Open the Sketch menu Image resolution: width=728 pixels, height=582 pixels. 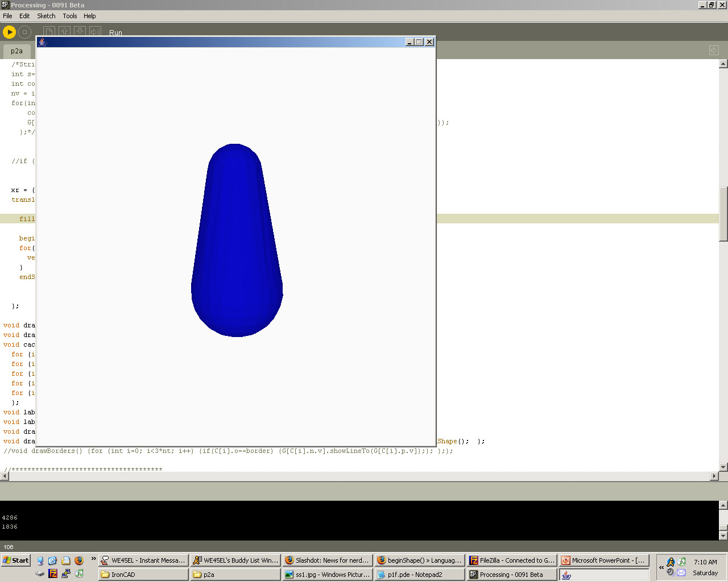pyautogui.click(x=46, y=16)
